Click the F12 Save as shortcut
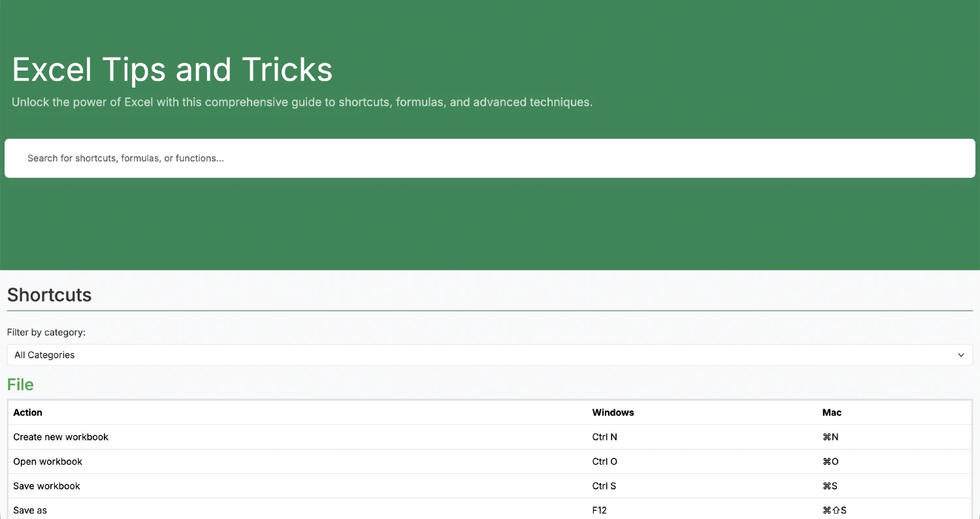The width and height of the screenshot is (980, 519). 599,510
